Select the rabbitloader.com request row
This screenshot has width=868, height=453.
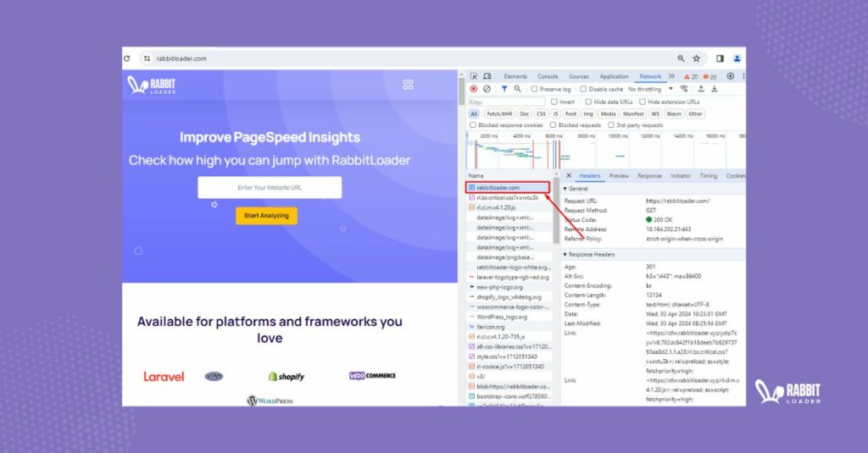click(508, 187)
